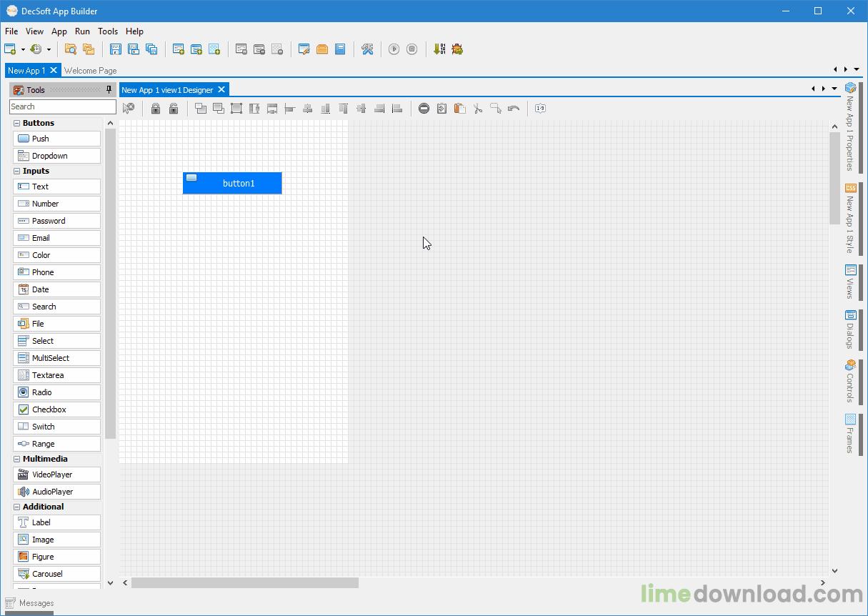Image resolution: width=868 pixels, height=616 pixels.
Task: Open the new app dropdown arrow
Action: pyautogui.click(x=21, y=49)
